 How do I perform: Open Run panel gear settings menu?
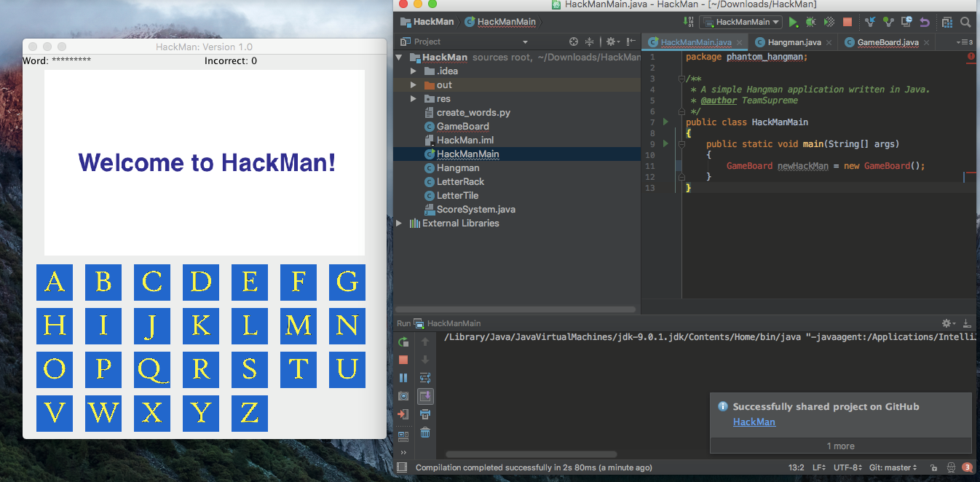point(948,323)
